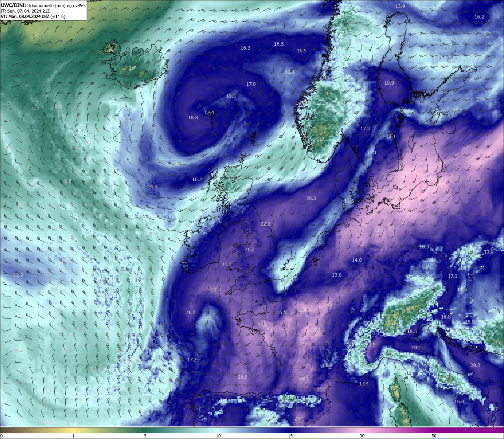The image size is (504, 439).
Task: Click the 10 tick on the color legend
Action: click(x=218, y=436)
